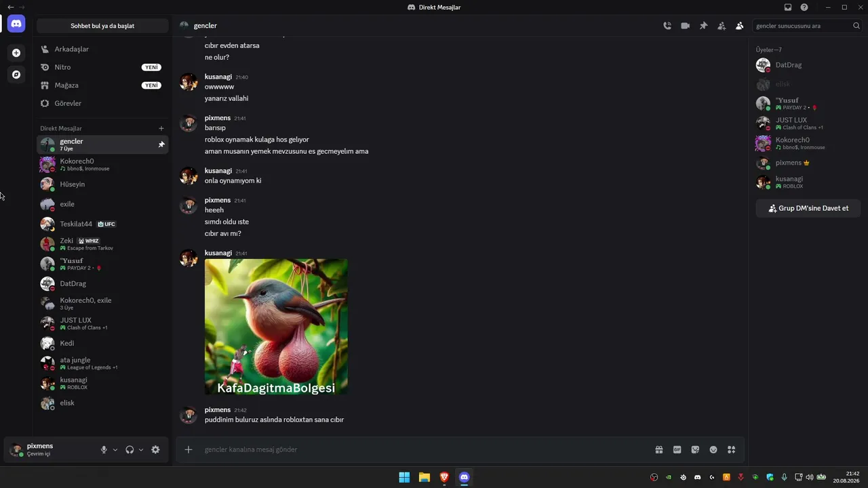The height and width of the screenshot is (488, 868).
Task: Start a video call
Action: click(686, 26)
